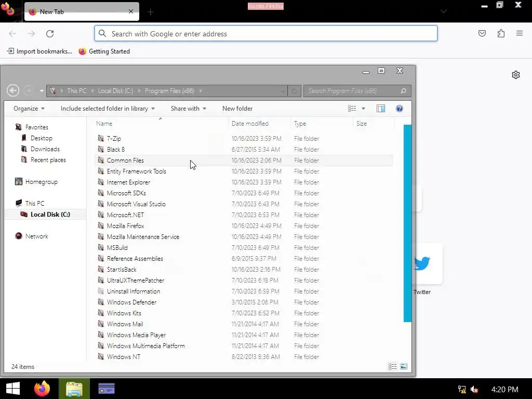Viewport: 532px width, 399px height.
Task: Focus the Firefox address bar
Action: pyautogui.click(x=265, y=34)
